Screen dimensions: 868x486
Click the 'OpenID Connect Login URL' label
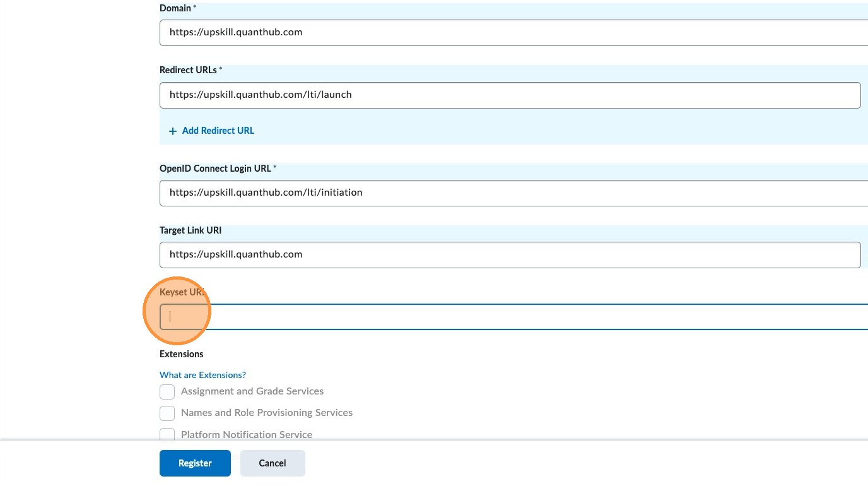tap(215, 169)
